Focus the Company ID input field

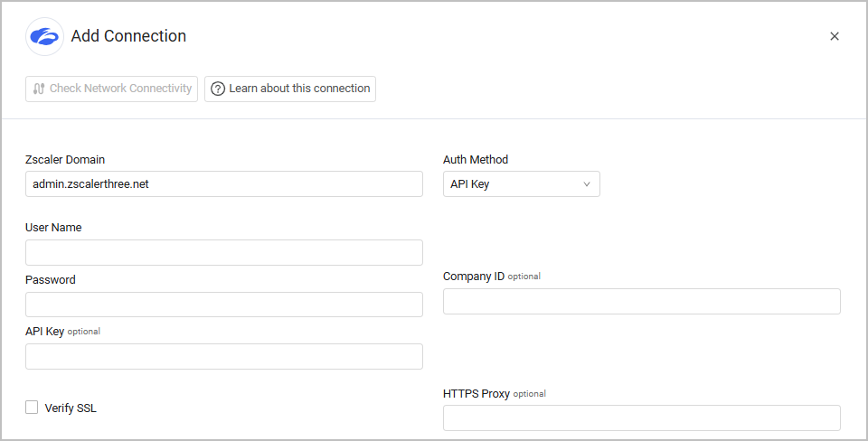coord(642,301)
